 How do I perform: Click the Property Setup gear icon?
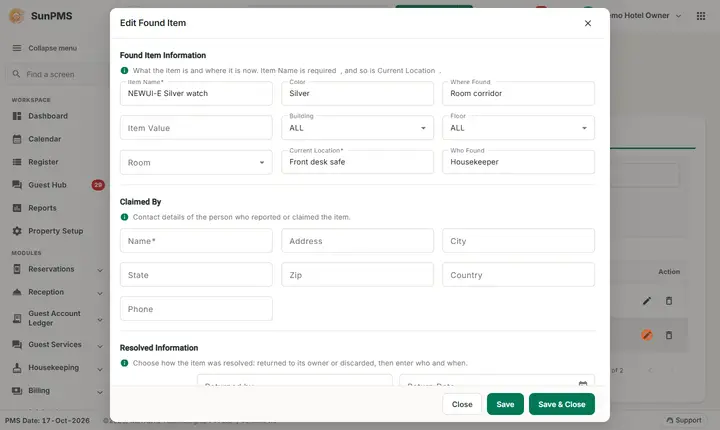(17, 231)
